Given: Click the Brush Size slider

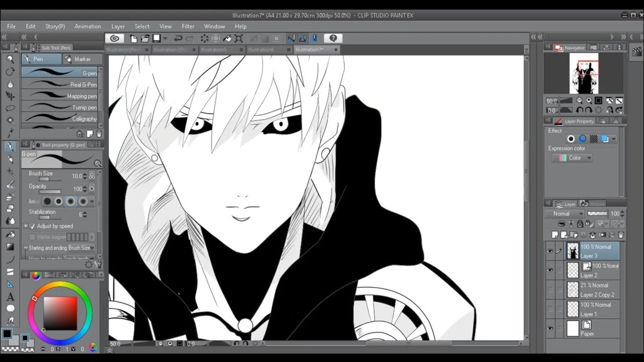Looking at the screenshot, I should (50, 179).
